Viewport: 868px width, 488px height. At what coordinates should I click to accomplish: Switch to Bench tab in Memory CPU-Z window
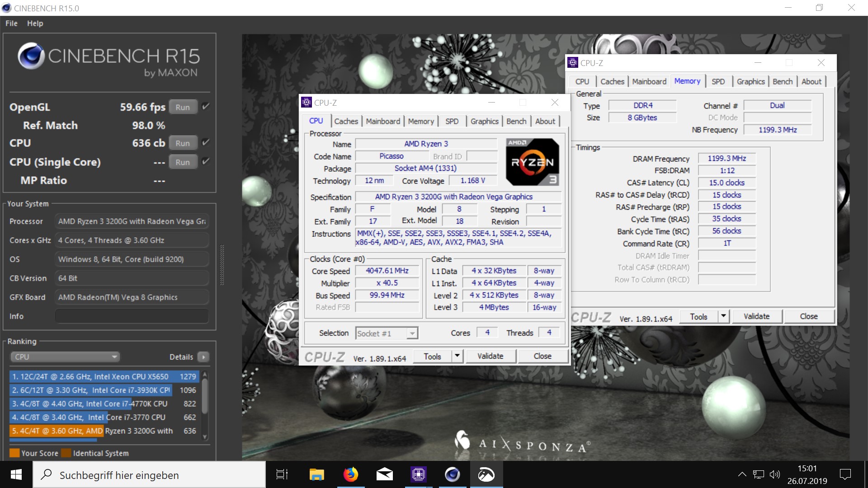tap(783, 82)
